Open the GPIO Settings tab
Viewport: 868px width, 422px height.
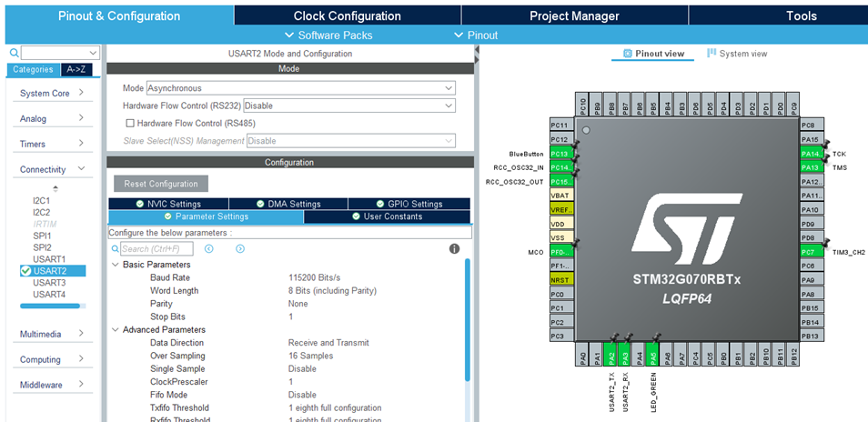[x=409, y=204]
